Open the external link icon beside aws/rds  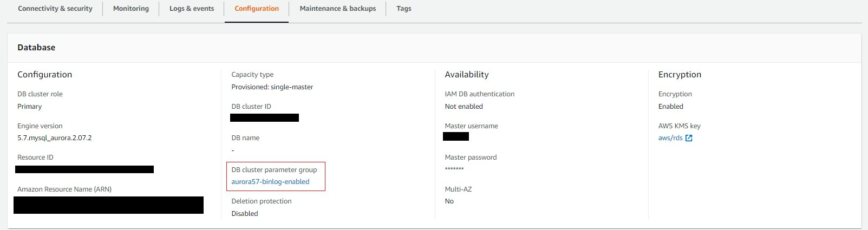click(x=689, y=138)
